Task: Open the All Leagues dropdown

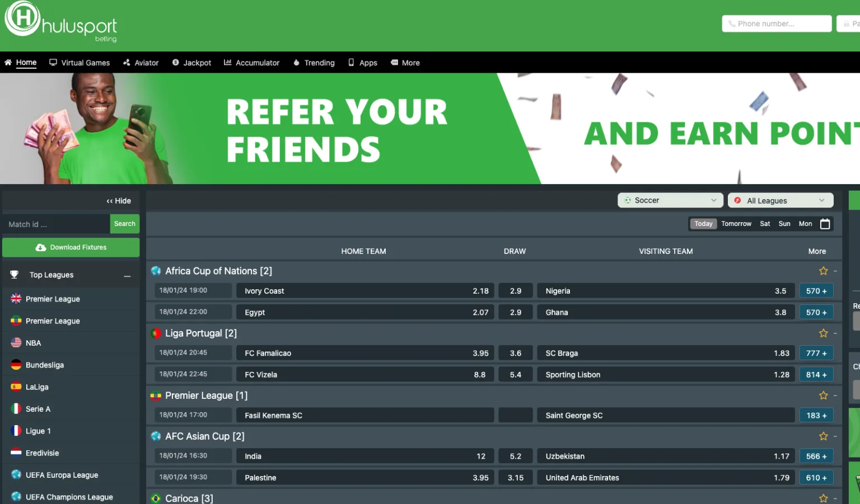Action: click(780, 200)
